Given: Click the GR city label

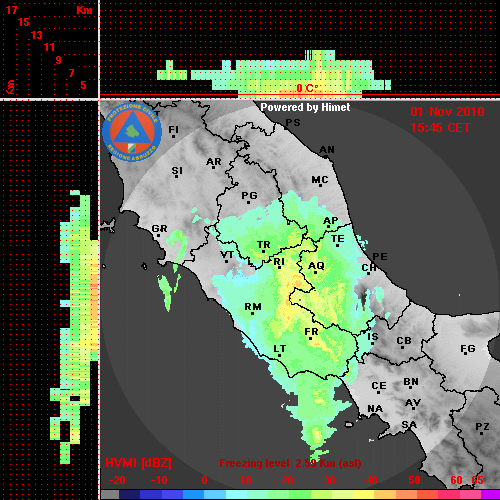Looking at the screenshot, I should 159,229.
